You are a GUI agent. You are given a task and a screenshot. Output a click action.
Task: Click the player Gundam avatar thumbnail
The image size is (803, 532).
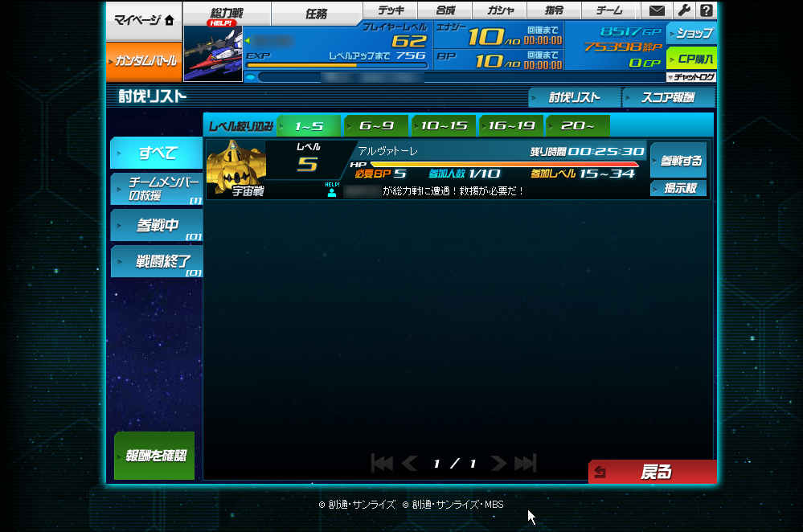click(213, 54)
